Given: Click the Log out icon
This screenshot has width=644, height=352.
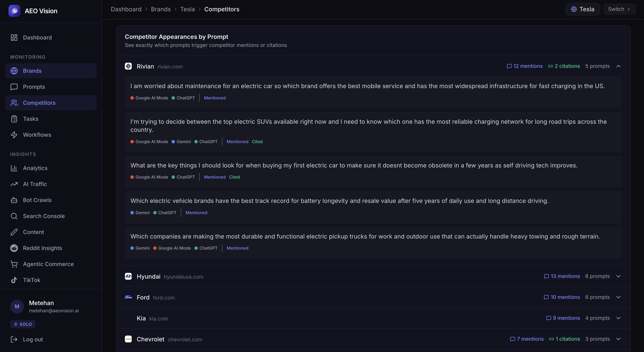Looking at the screenshot, I should click(14, 339).
